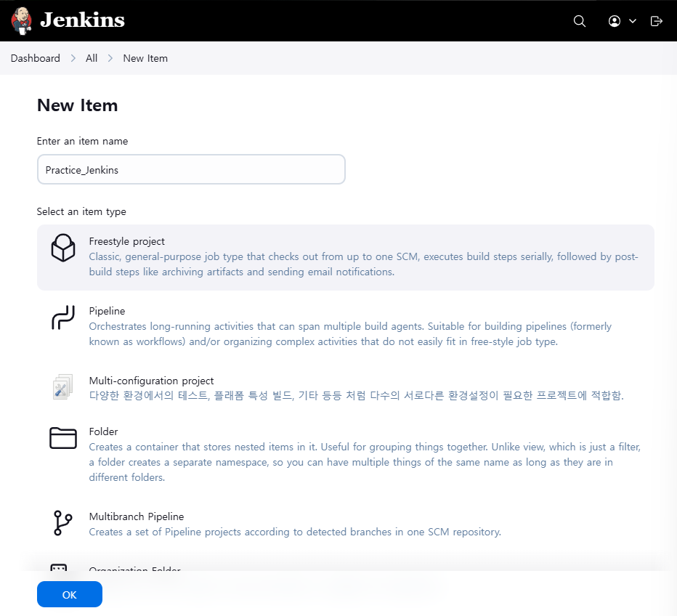Click the Jenkins butler logo icon
This screenshot has height=616, width=677.
21,21
